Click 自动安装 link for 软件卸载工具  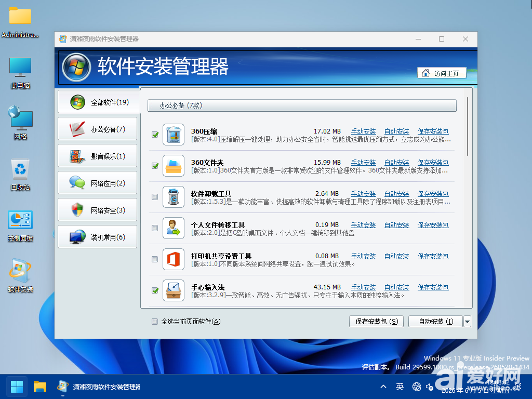(396, 194)
